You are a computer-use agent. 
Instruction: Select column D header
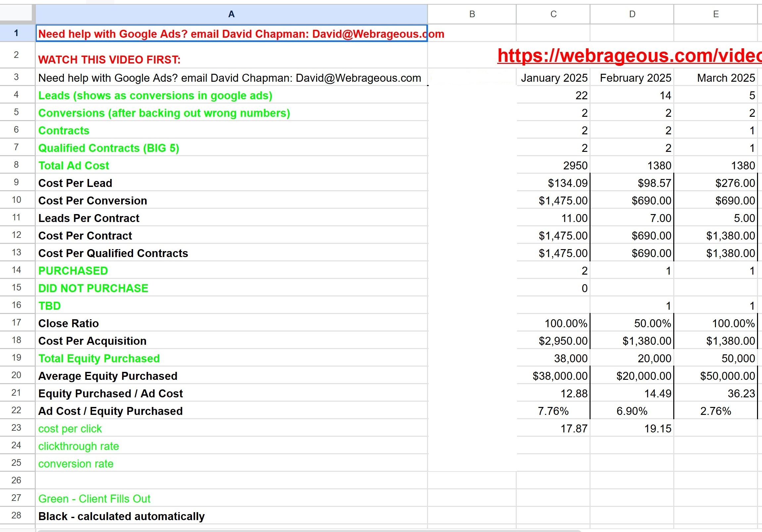[x=632, y=14]
